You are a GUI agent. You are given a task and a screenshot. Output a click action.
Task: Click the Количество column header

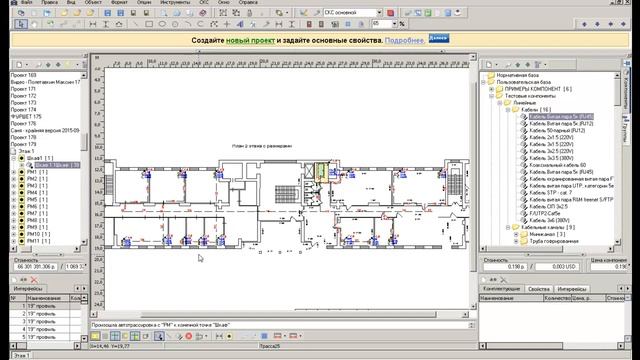tap(557, 298)
